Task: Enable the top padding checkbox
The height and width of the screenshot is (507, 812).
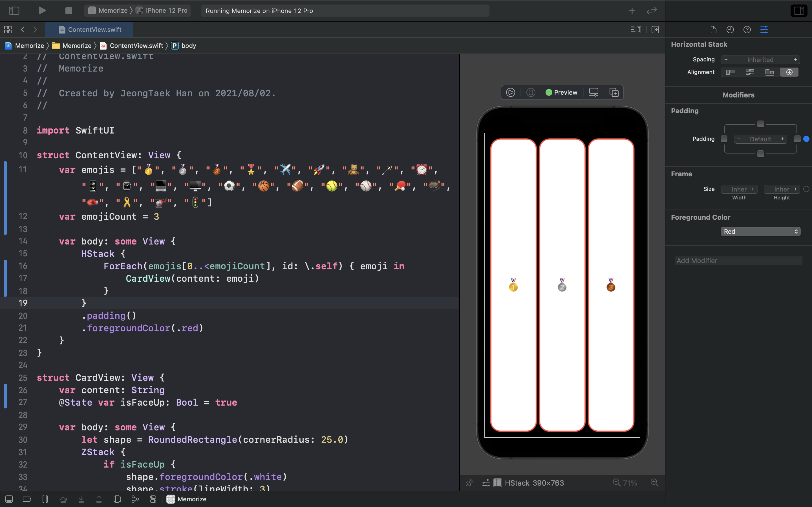Action: click(760, 124)
